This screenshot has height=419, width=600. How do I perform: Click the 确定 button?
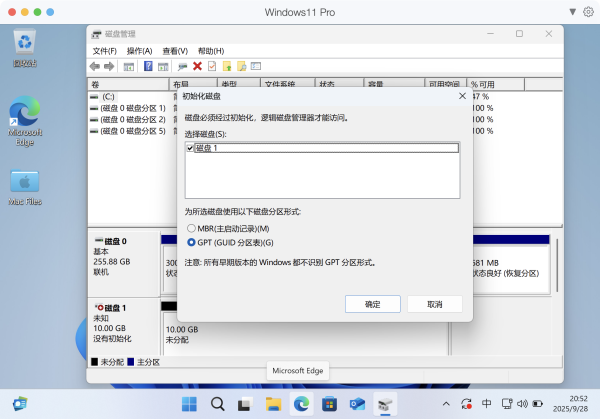point(372,303)
